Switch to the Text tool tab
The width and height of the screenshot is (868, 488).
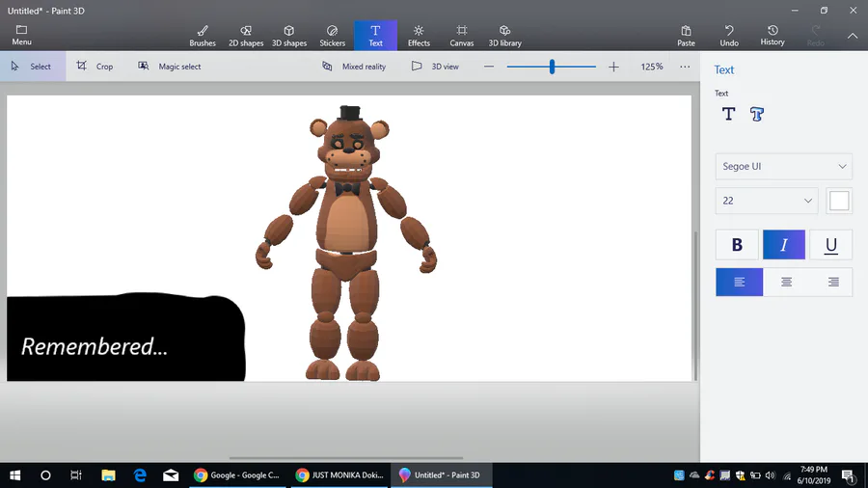tap(375, 36)
